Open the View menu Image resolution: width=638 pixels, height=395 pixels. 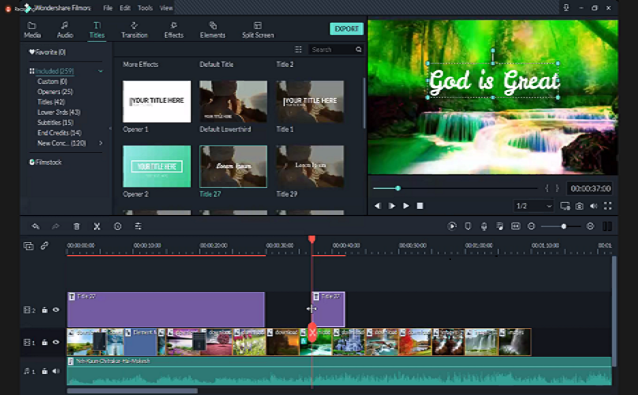point(166,8)
